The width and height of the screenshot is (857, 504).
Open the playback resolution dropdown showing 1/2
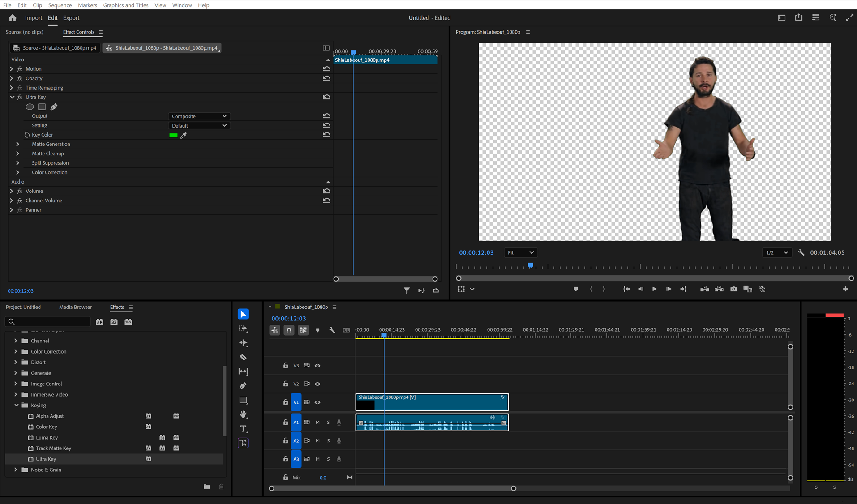(x=776, y=252)
